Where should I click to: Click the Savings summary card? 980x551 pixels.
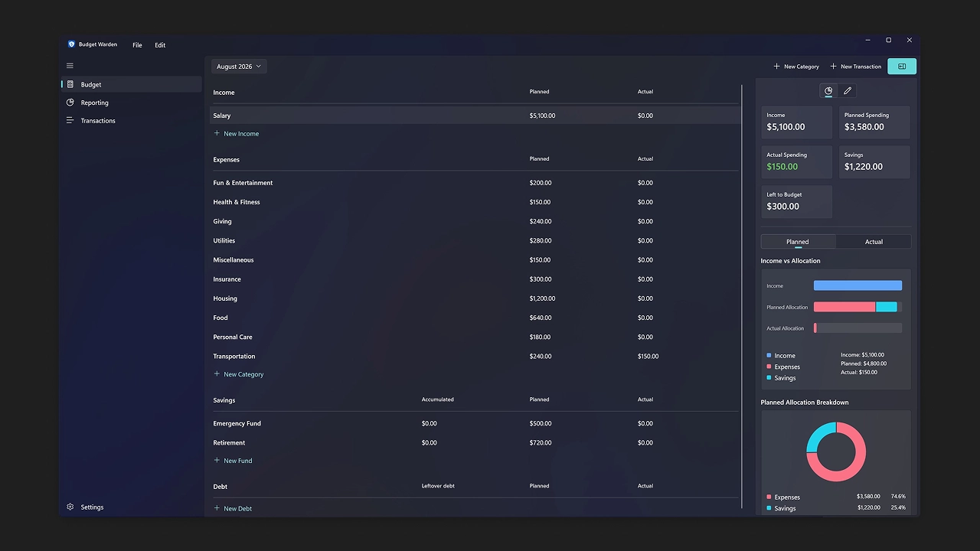click(874, 162)
